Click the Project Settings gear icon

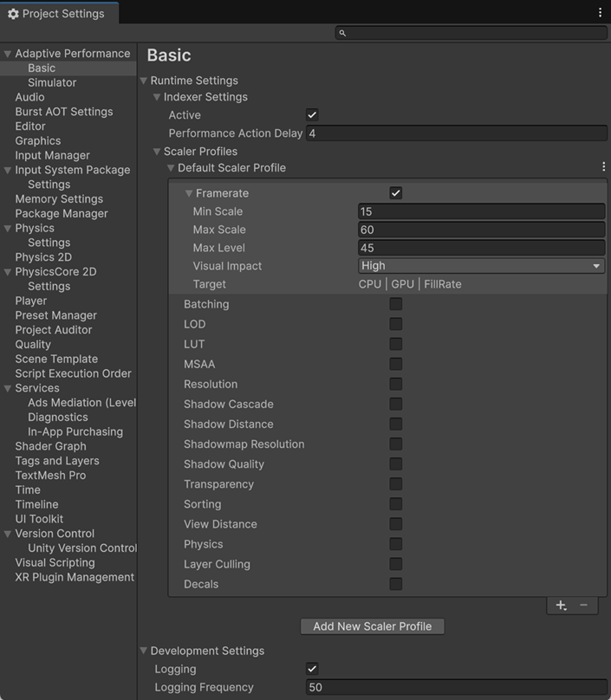[x=14, y=13]
